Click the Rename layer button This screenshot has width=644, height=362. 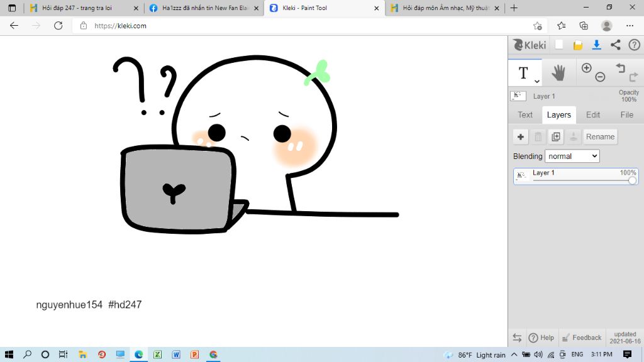pos(600,136)
